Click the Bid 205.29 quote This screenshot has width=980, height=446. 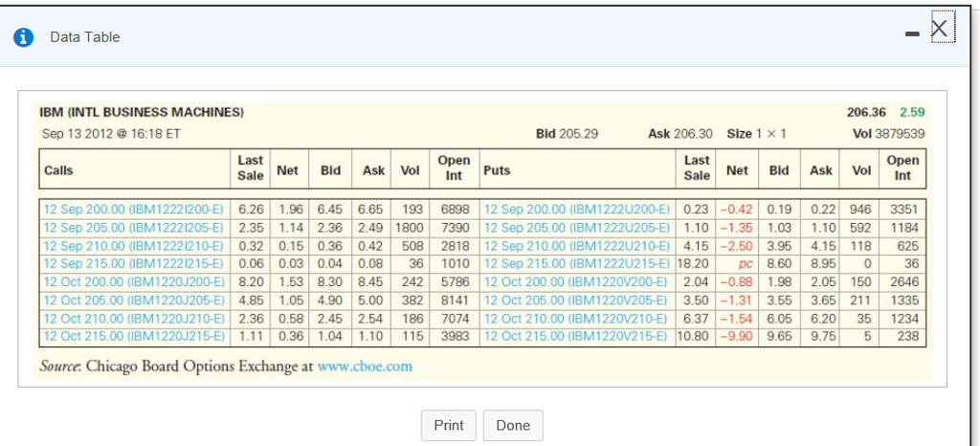(x=567, y=134)
